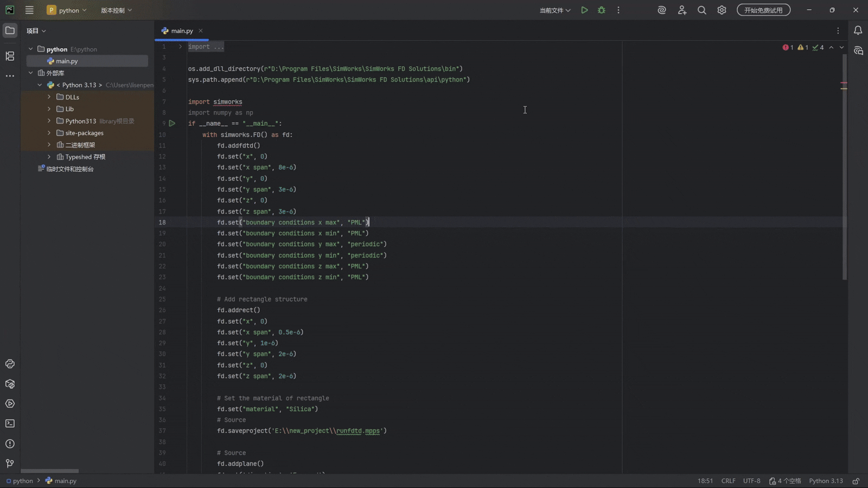
Task: Run the current file with the green play button
Action: coord(584,10)
